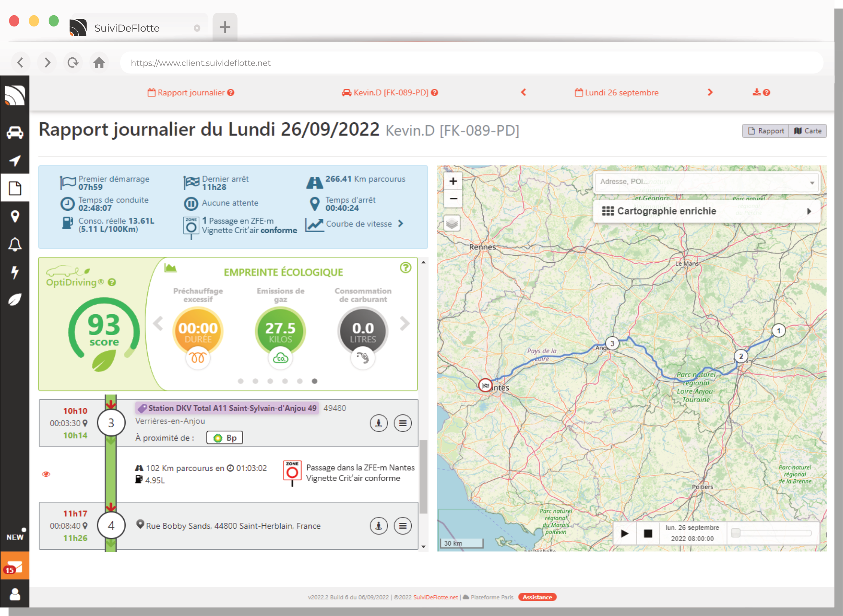843x616 pixels.
Task: Select the first carousel pagination dot
Action: pos(241,381)
